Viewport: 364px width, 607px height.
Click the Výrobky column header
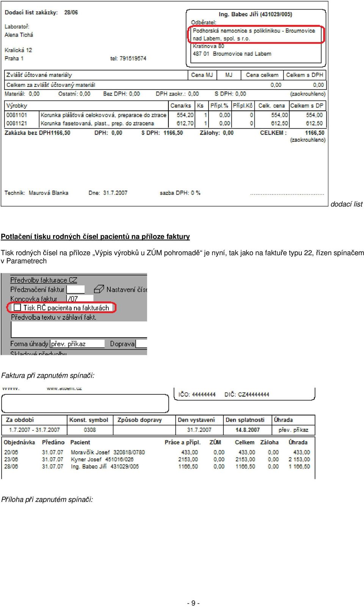coord(17,106)
